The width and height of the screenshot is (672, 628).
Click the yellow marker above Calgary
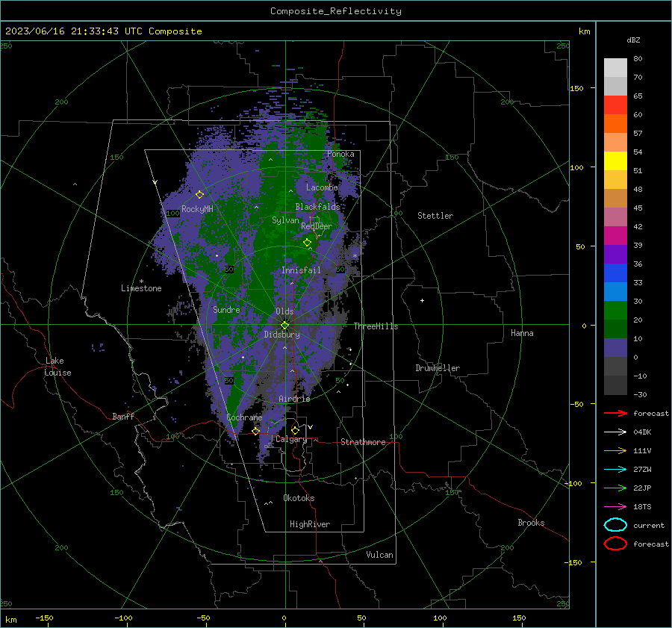coord(295,430)
